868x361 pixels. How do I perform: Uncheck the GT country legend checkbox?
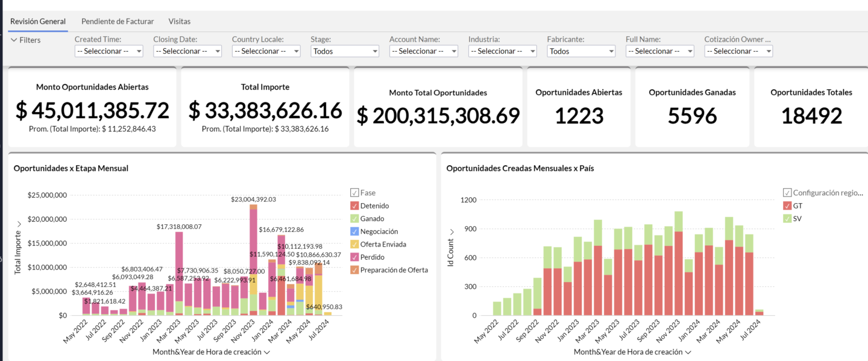click(787, 206)
